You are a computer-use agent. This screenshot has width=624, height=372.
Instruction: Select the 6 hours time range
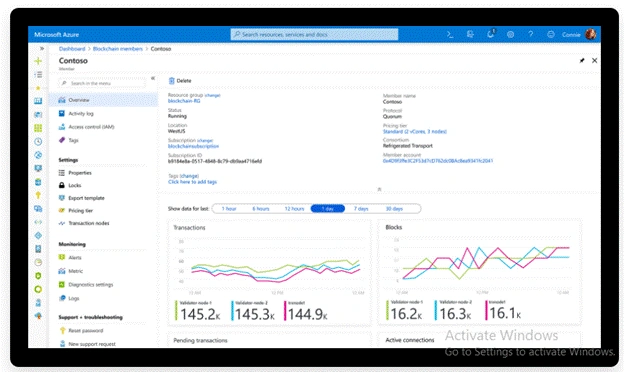click(261, 209)
